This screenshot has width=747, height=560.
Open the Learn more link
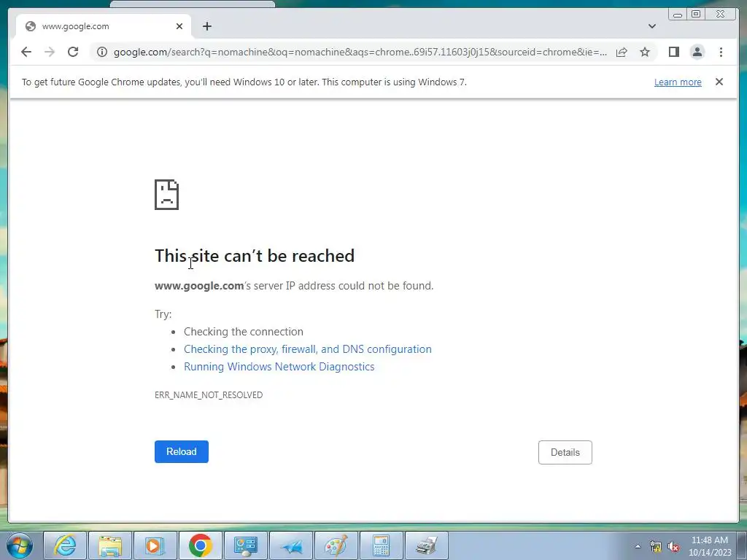(x=678, y=82)
